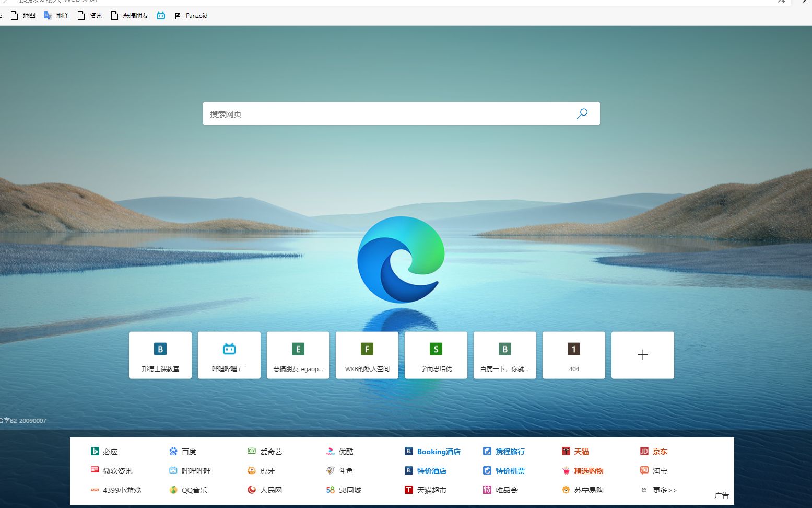
Task: Open the 唯品会 link text
Action: [507, 490]
